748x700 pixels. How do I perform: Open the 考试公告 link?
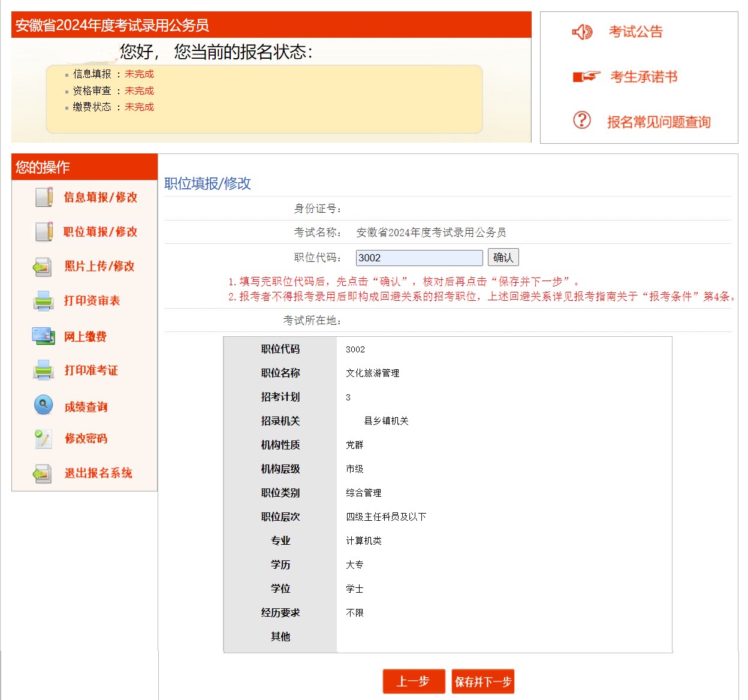point(636,32)
